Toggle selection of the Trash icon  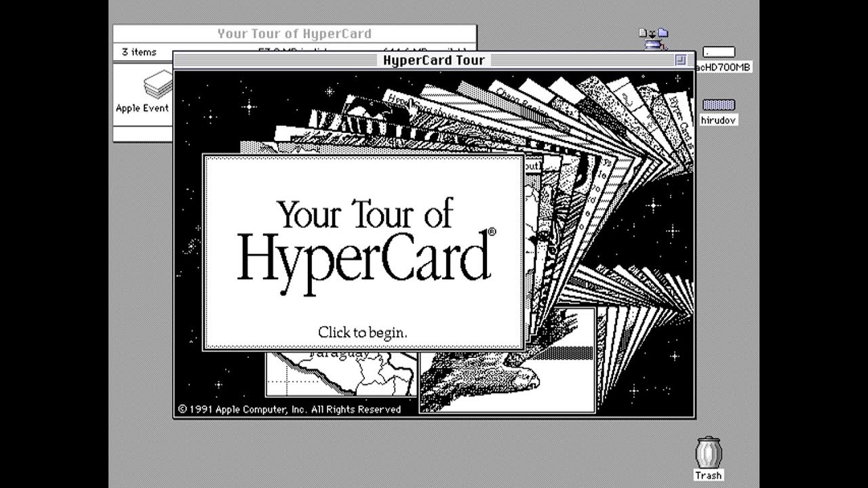(x=707, y=453)
